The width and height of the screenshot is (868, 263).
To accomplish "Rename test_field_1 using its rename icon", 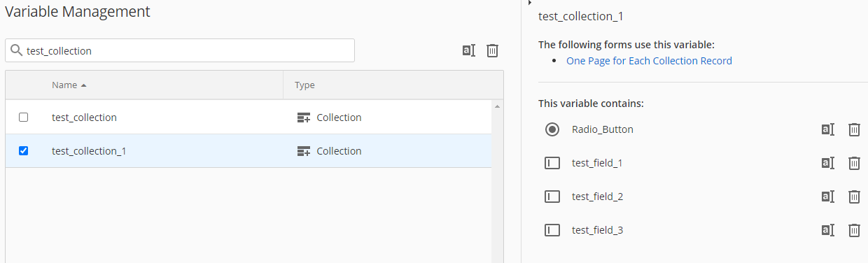I will 827,163.
